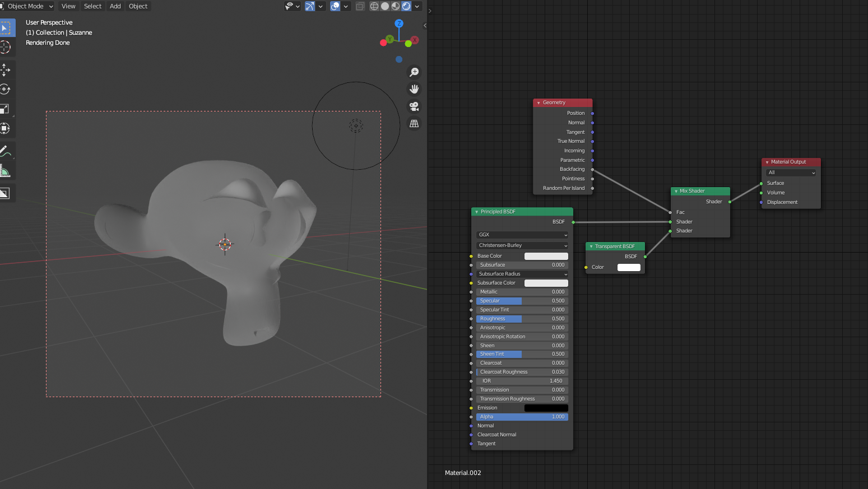Click the red X axis gizmo circle
The width and height of the screenshot is (868, 489).
(x=415, y=40)
